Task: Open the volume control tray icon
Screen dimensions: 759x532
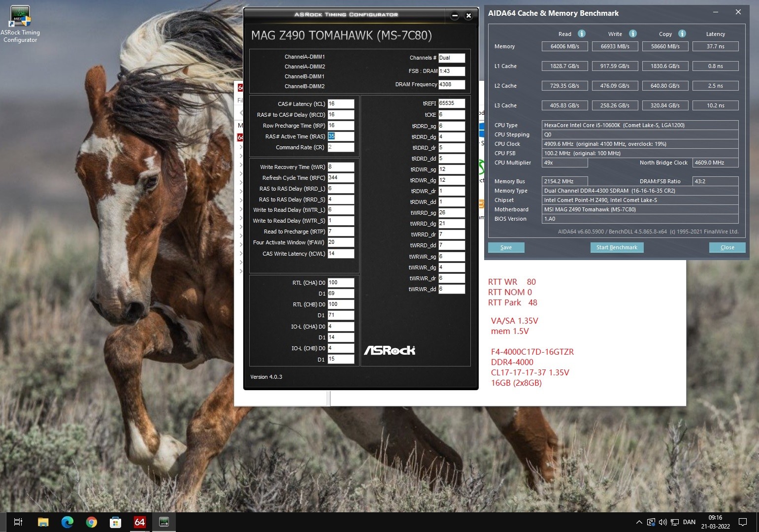Action: tap(663, 522)
